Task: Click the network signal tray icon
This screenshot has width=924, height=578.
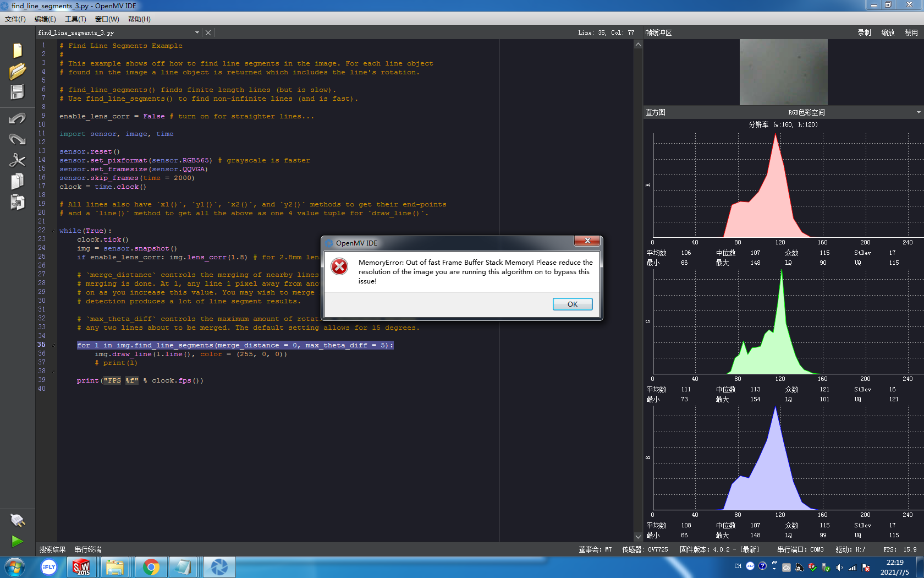Action: coord(853,568)
